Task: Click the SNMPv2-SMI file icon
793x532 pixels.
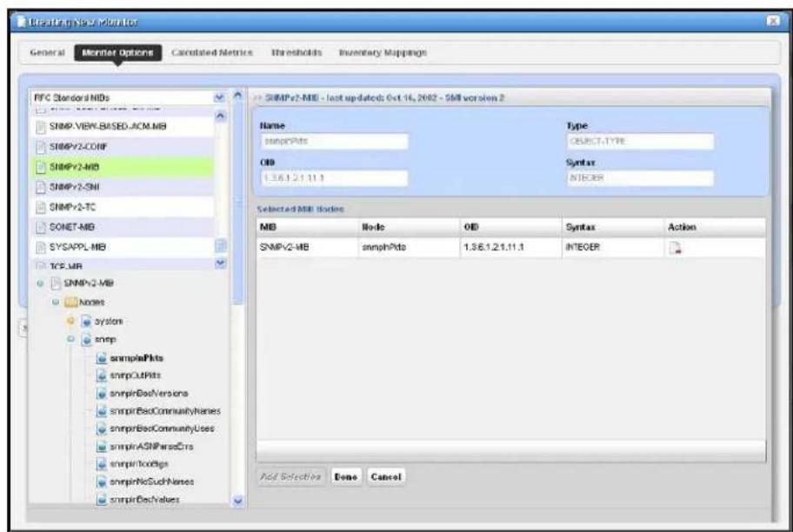Action: click(x=41, y=187)
